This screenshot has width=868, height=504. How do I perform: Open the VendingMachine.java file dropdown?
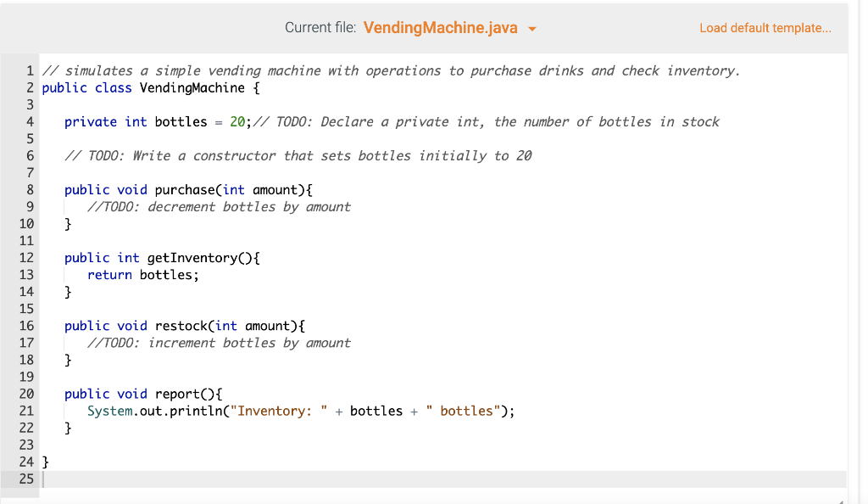440,27
